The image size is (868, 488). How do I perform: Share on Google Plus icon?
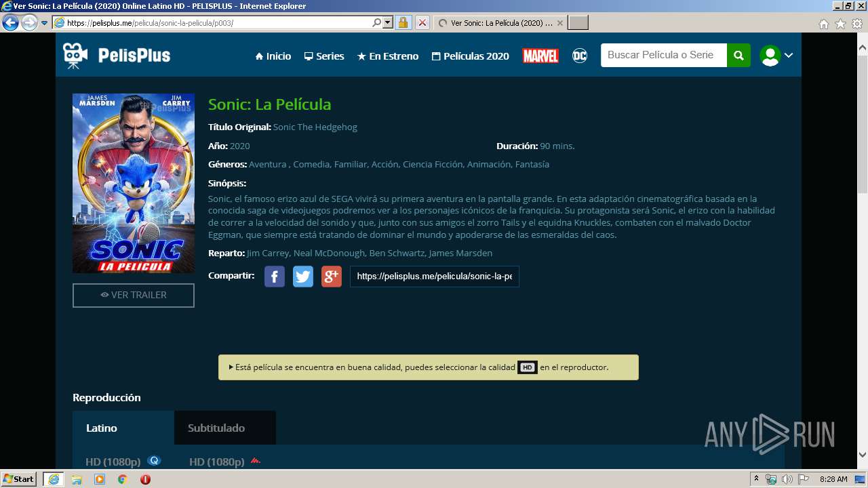coord(331,277)
